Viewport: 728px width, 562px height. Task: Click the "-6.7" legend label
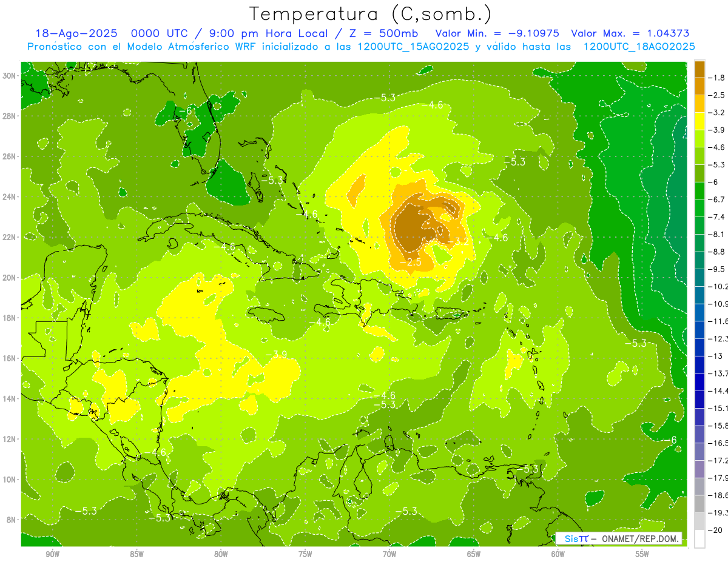tap(716, 199)
